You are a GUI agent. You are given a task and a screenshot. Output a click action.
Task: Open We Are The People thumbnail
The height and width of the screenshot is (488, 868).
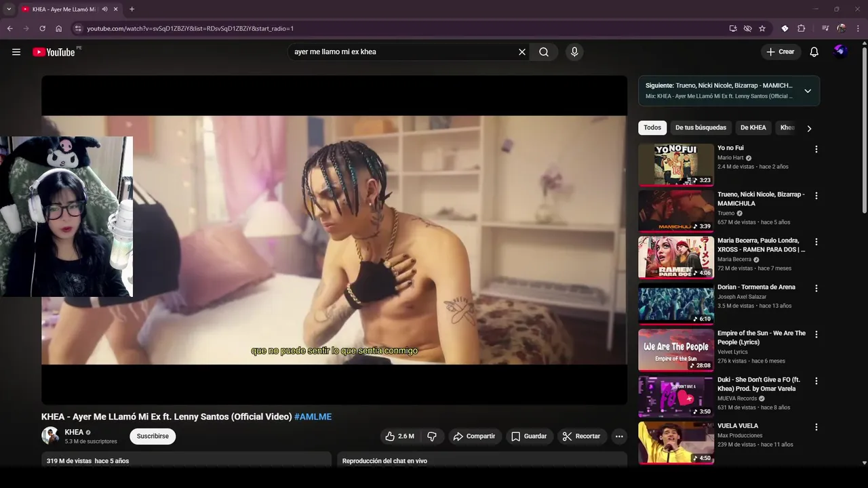tap(676, 350)
